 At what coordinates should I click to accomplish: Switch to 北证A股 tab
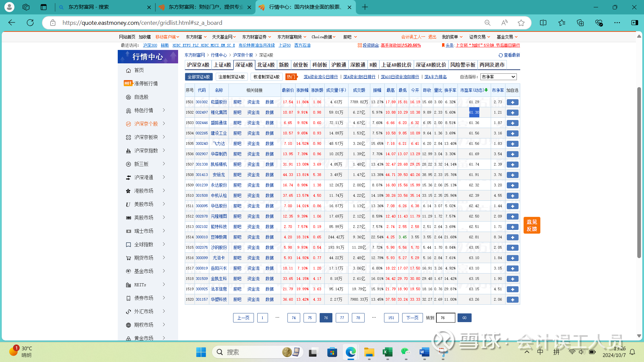(x=266, y=65)
